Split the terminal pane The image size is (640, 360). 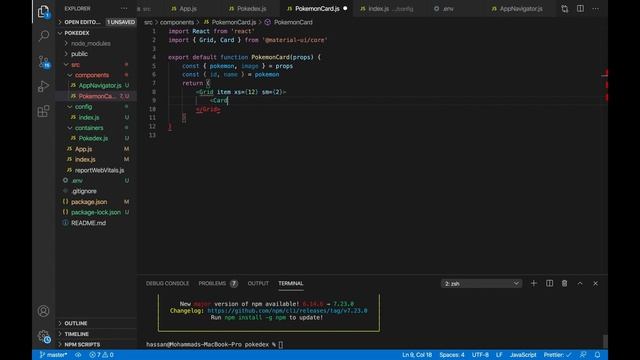549,283
